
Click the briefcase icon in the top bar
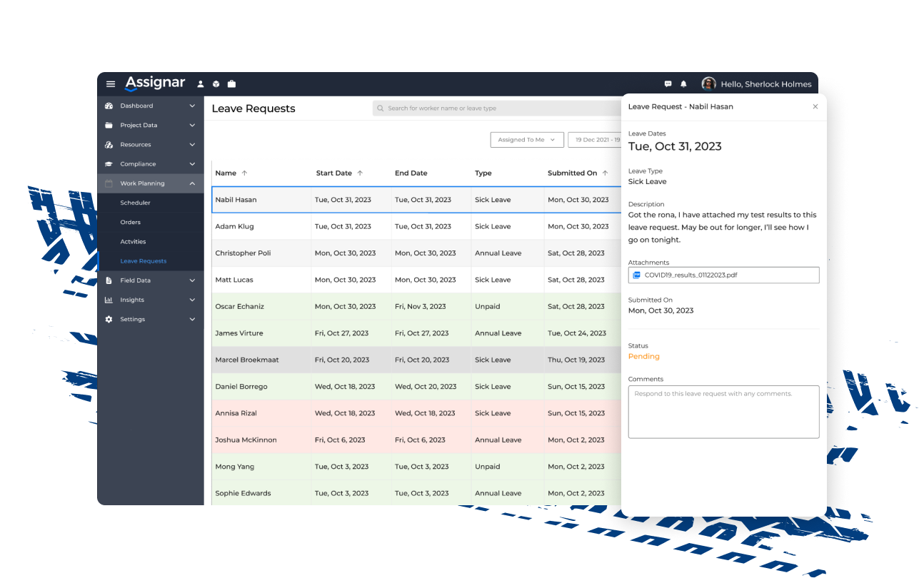(x=231, y=83)
